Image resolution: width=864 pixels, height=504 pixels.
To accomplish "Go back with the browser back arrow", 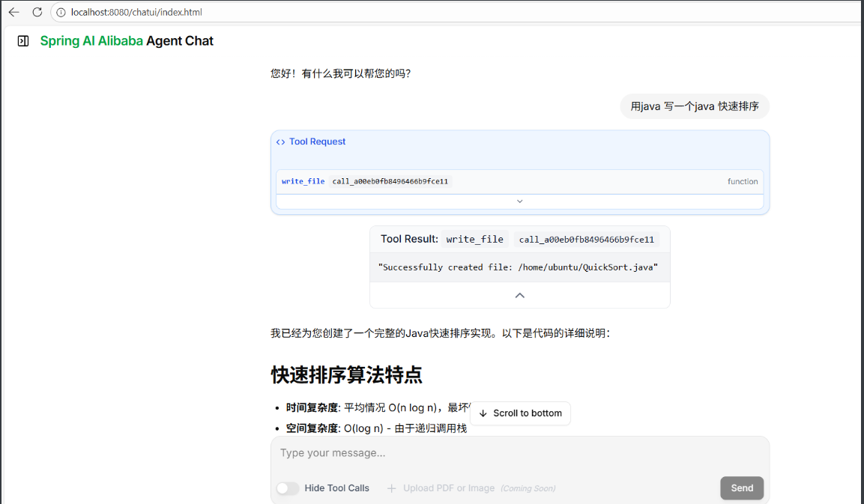I will coord(13,12).
